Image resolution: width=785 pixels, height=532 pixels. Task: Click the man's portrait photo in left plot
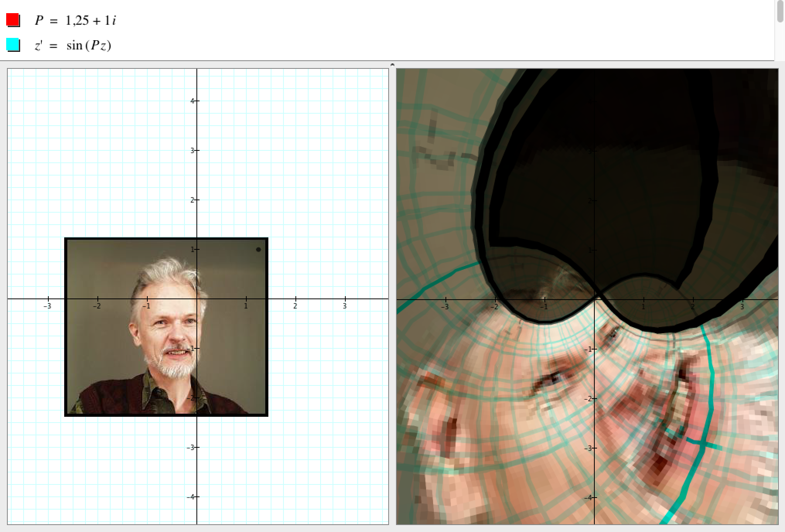[166, 327]
